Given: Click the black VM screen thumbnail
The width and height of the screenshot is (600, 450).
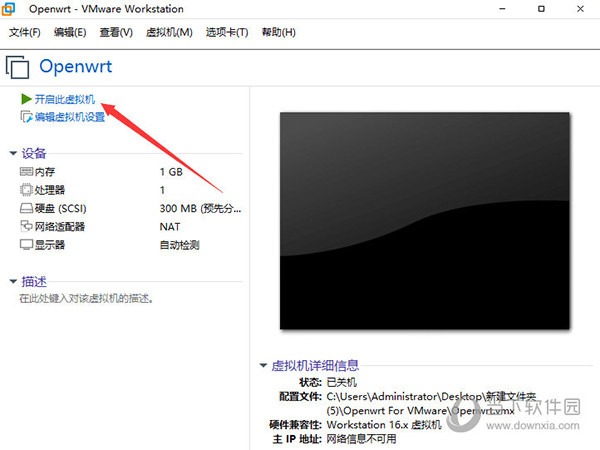Looking at the screenshot, I should [425, 221].
